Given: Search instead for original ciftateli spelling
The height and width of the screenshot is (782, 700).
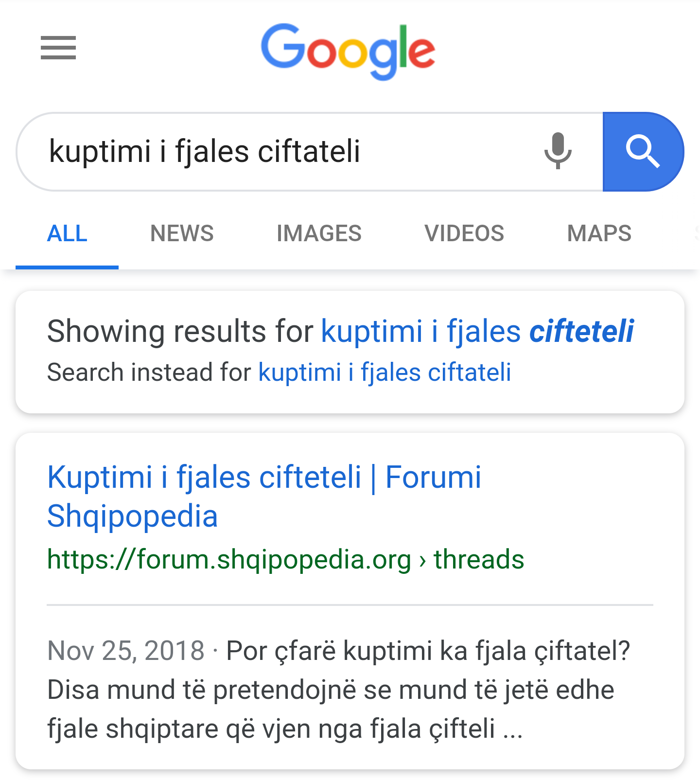Looking at the screenshot, I should [x=385, y=373].
